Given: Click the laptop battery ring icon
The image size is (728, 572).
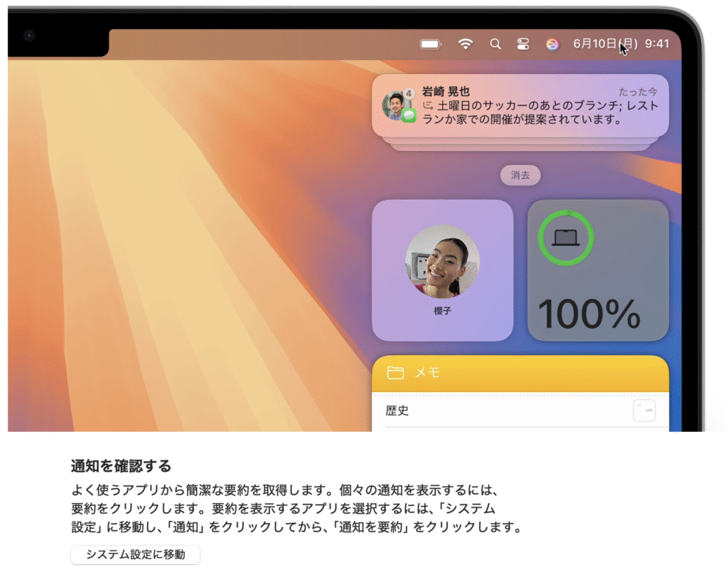Looking at the screenshot, I should click(x=565, y=238).
